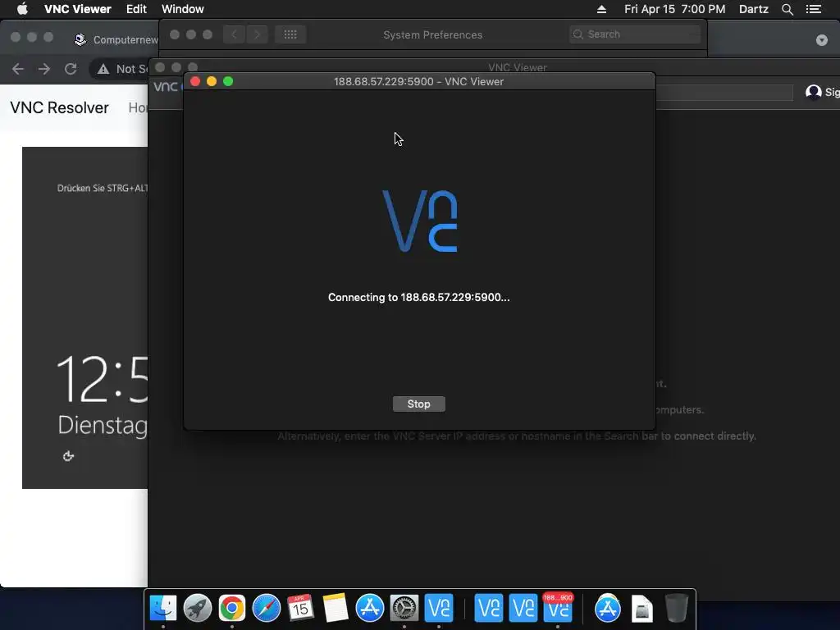This screenshot has width=840, height=630.
Task: Click the browser back arrow
Action: tap(18, 69)
